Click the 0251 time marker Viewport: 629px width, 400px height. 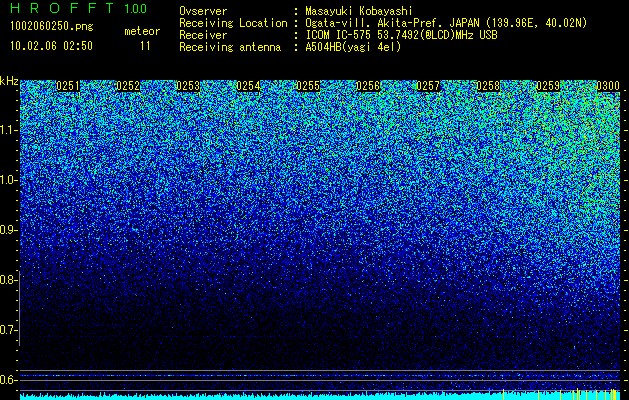68,86
